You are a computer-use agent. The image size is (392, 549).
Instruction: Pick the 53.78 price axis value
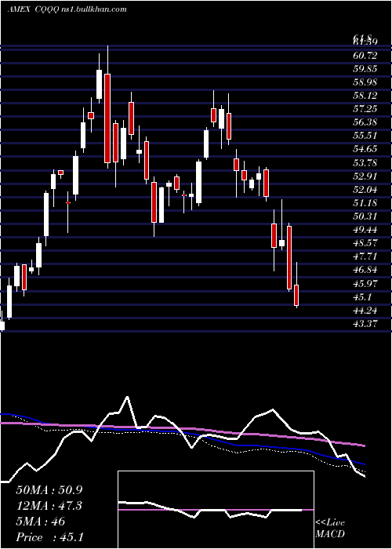click(365, 163)
